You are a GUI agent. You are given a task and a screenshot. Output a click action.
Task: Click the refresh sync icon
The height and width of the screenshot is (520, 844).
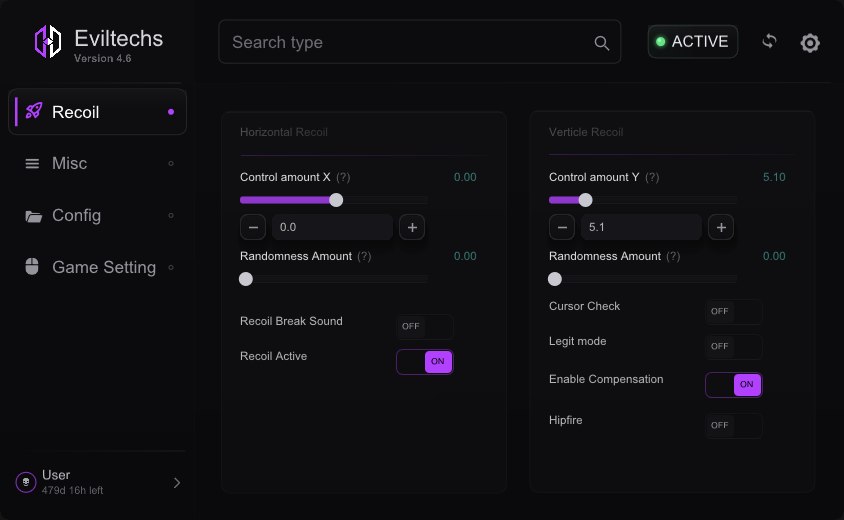pyautogui.click(x=770, y=41)
